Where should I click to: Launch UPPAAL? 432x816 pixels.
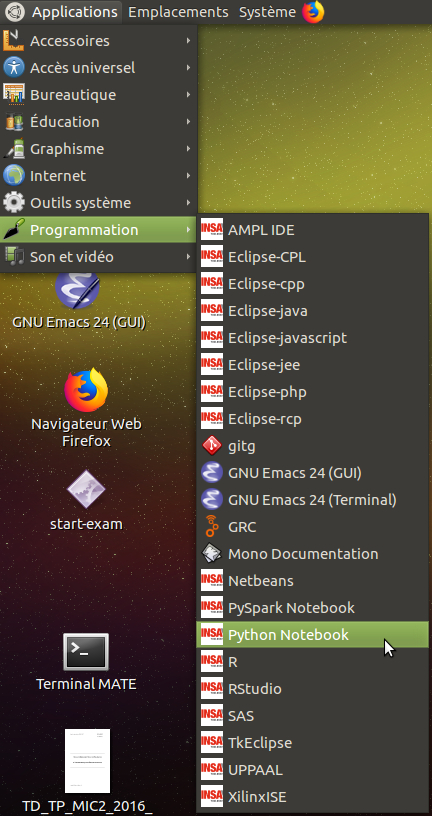312,770
